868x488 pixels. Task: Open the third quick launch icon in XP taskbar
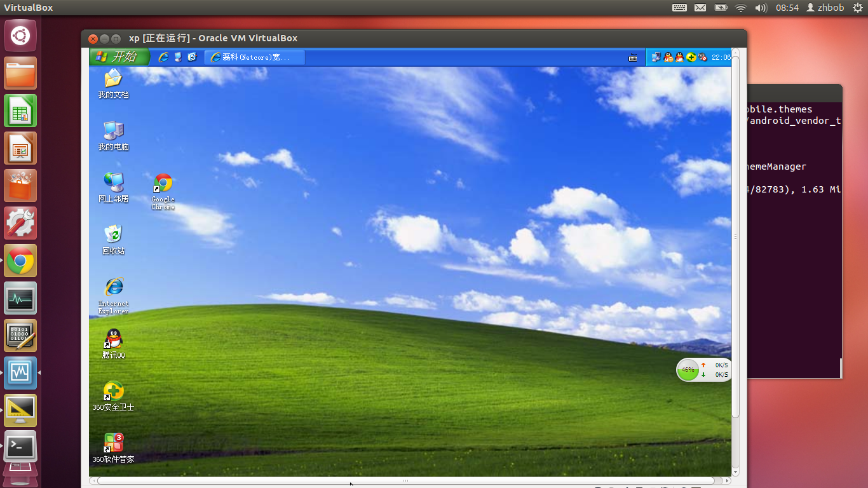pos(192,57)
